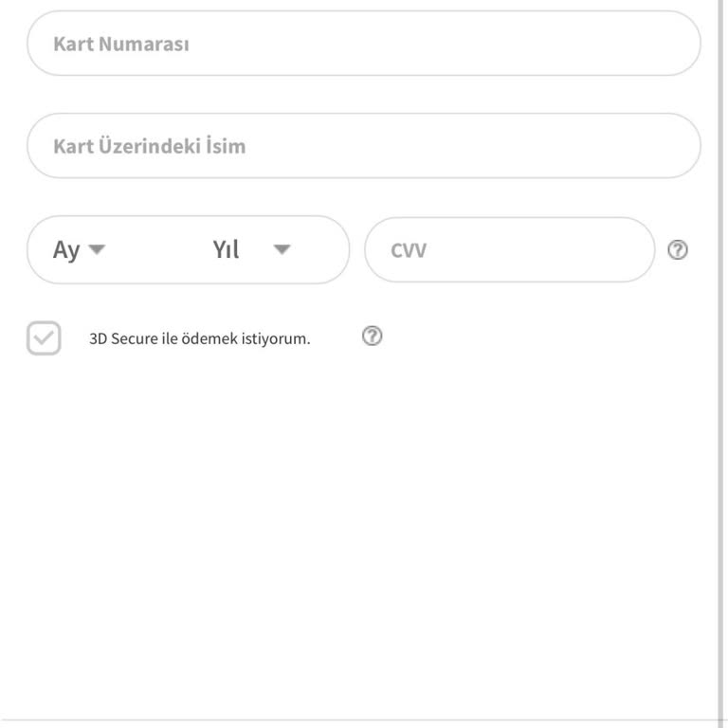Click the 'Ay' label in expiry selector
Screen dimensions: 728x728
coord(66,250)
